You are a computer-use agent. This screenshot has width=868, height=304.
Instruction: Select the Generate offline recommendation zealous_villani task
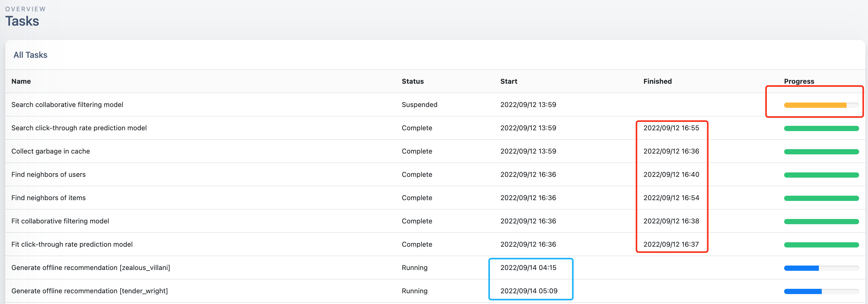91,268
